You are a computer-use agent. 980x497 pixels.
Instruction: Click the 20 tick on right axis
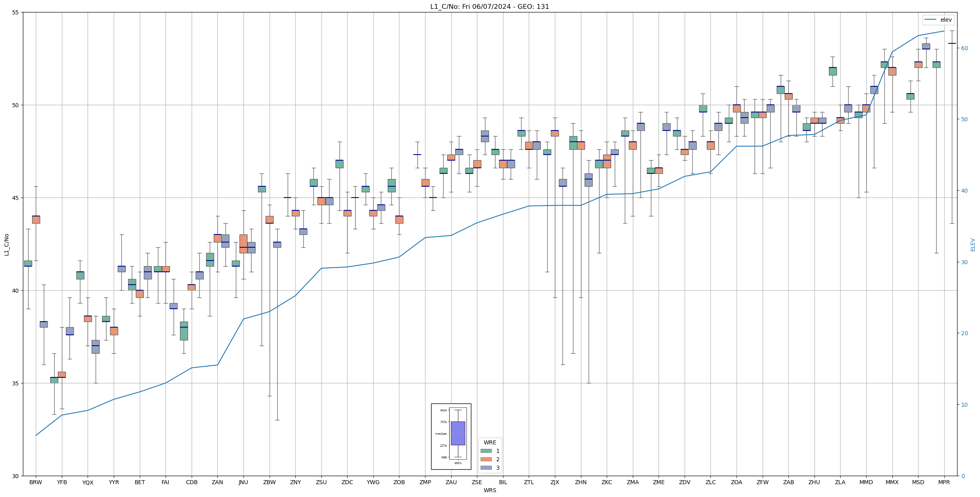(964, 333)
